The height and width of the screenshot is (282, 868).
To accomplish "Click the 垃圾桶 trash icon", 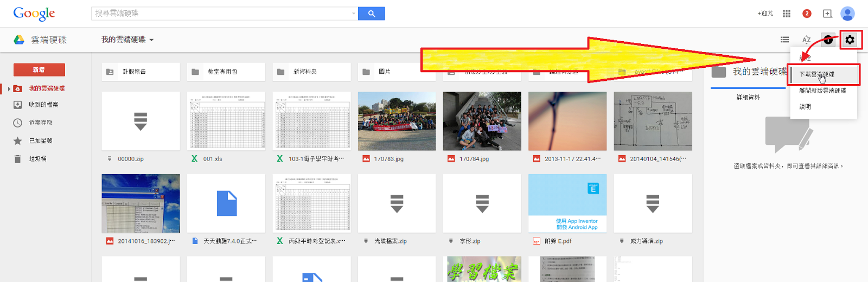I will (x=17, y=159).
